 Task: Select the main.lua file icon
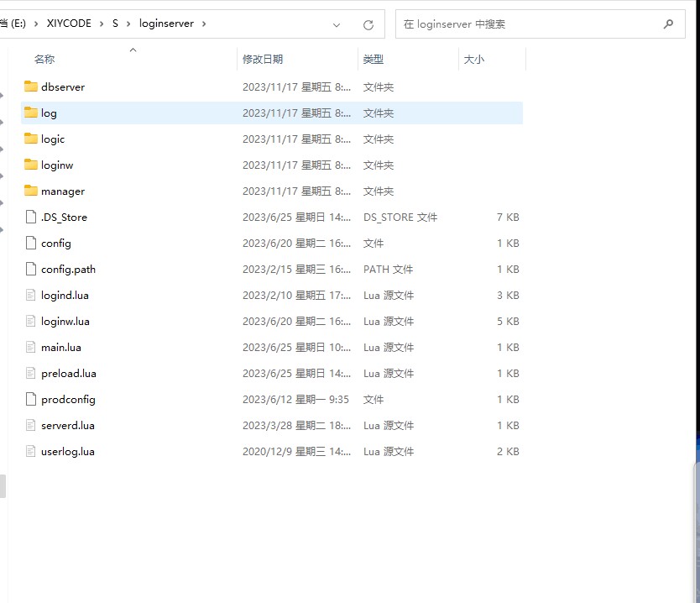click(31, 347)
